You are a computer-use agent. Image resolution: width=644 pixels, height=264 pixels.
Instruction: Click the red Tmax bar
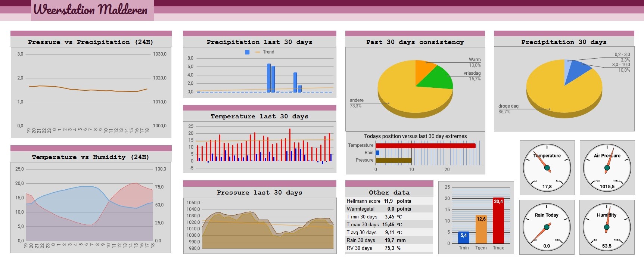(498, 221)
